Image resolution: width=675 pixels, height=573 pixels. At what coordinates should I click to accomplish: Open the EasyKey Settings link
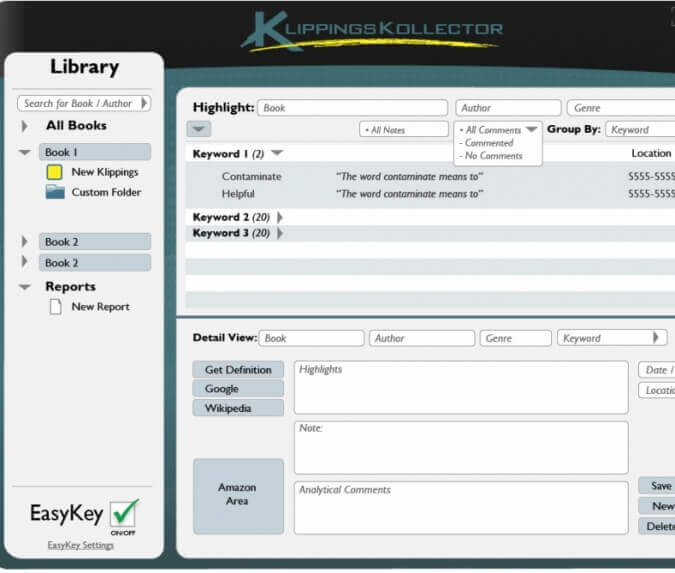[x=82, y=545]
